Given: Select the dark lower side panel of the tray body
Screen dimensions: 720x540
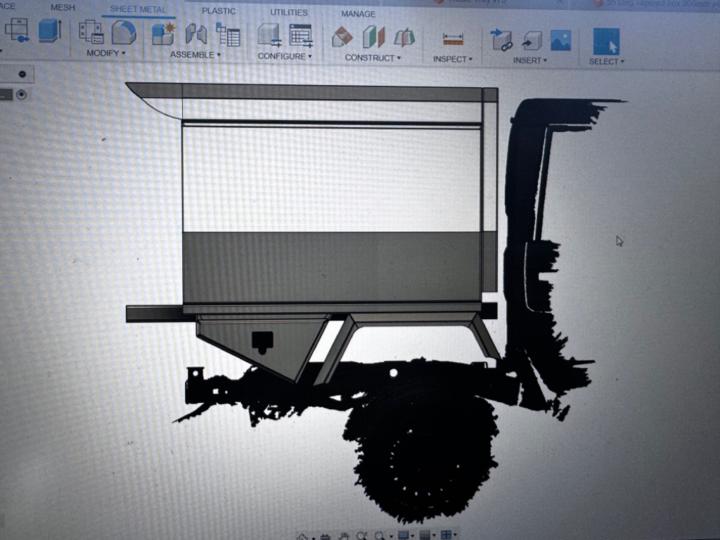Looking at the screenshot, I should [332, 267].
